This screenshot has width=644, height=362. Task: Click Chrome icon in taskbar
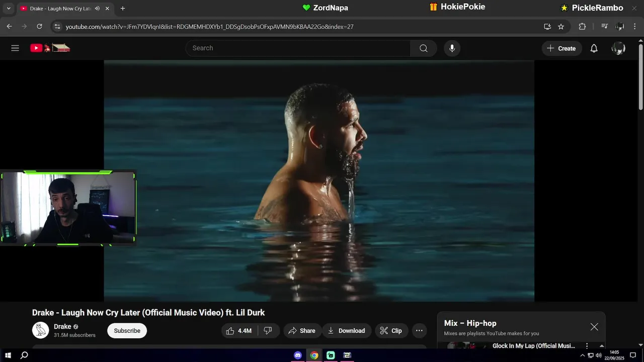314,355
